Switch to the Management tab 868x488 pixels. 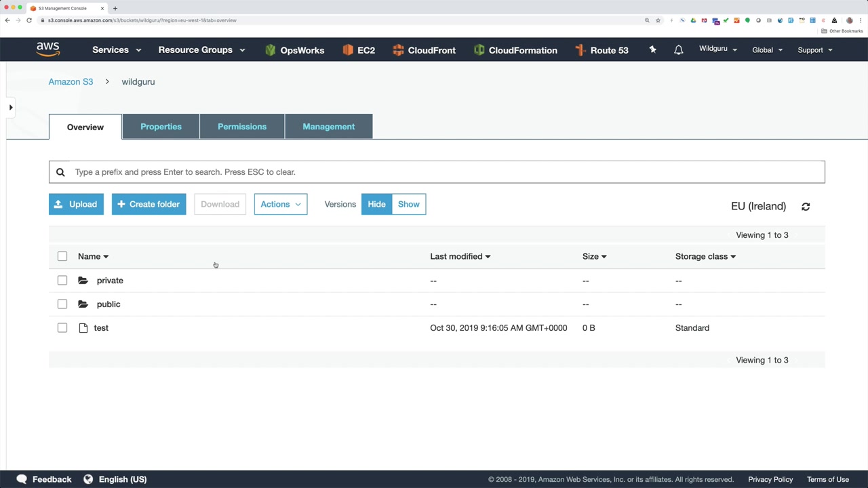(329, 127)
